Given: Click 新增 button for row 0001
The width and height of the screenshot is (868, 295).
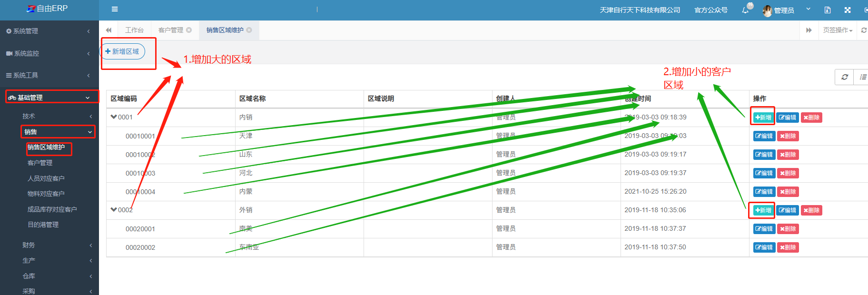Looking at the screenshot, I should tap(763, 118).
